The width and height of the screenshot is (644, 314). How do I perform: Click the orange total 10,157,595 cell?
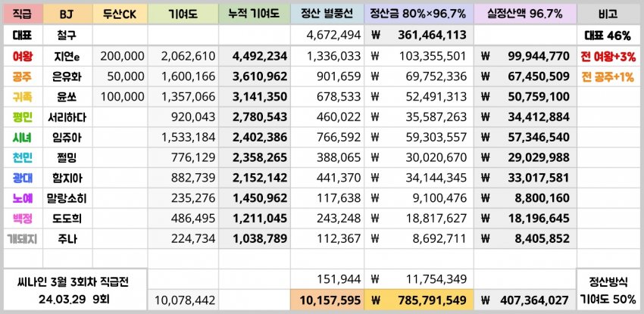328,300
